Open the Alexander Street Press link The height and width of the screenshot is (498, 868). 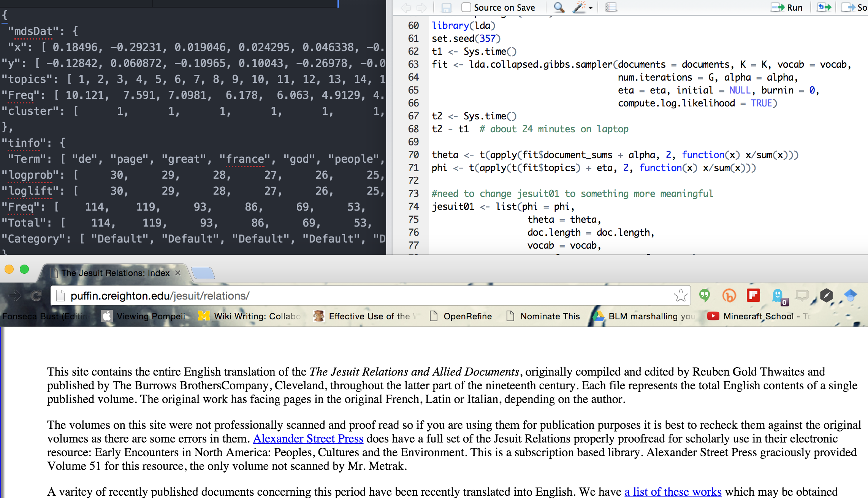pos(308,438)
